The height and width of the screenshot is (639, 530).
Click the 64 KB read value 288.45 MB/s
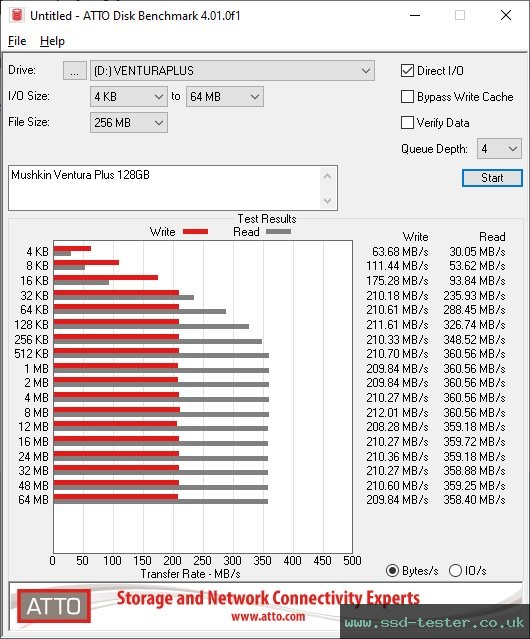coord(475,310)
